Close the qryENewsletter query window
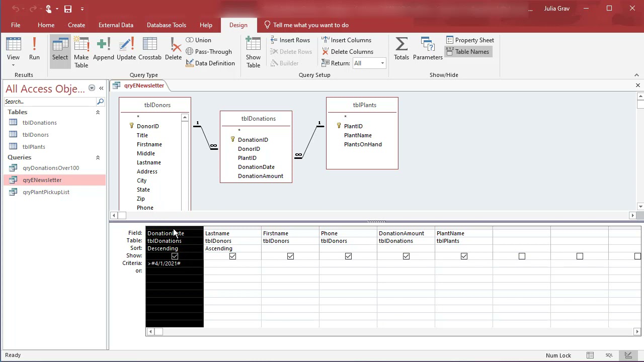 [x=638, y=85]
